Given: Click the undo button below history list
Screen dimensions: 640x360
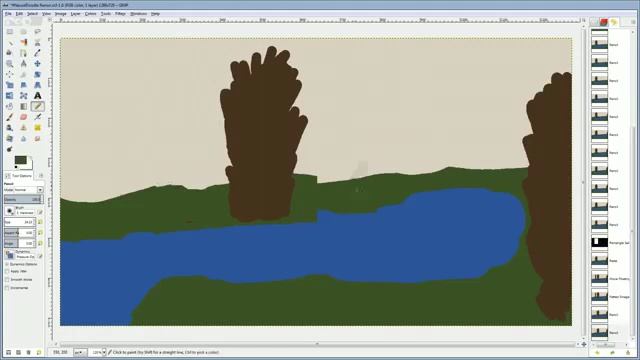Looking at the screenshot, I should (598, 352).
